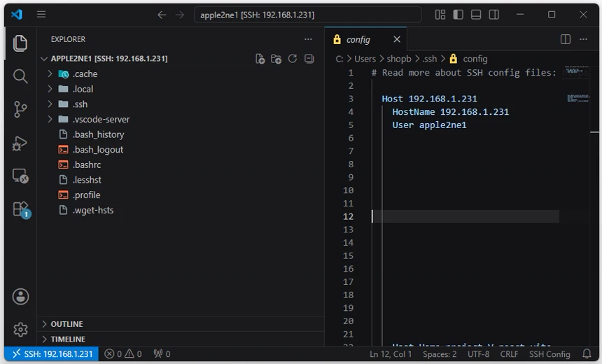
Task: Toggle the secondary side bar
Action: (x=494, y=15)
